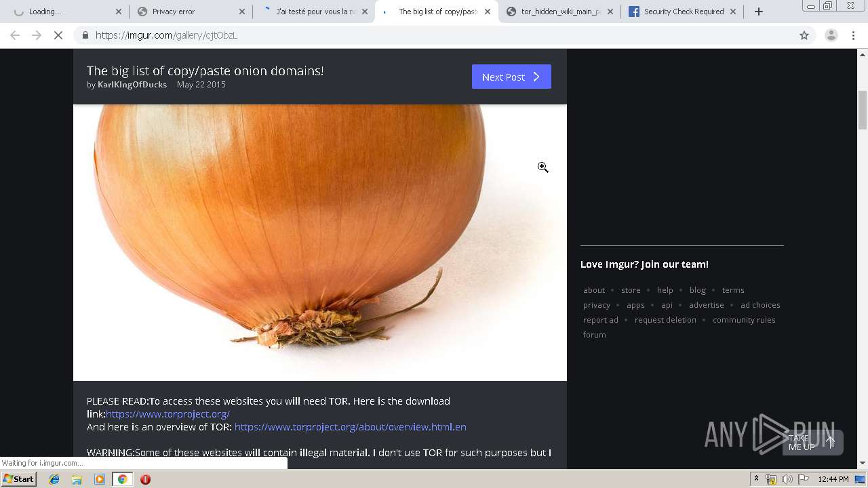Click the TAKE ME UP button
The image size is (868, 488).
(x=812, y=443)
